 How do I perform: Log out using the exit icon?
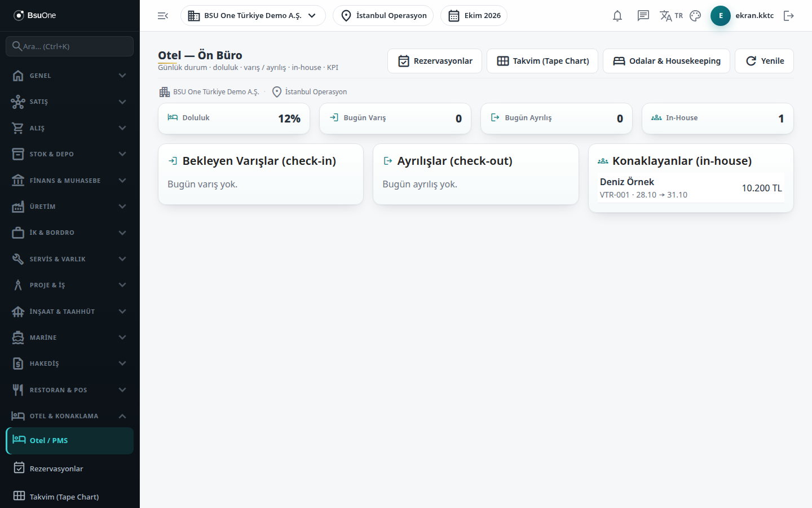click(789, 16)
